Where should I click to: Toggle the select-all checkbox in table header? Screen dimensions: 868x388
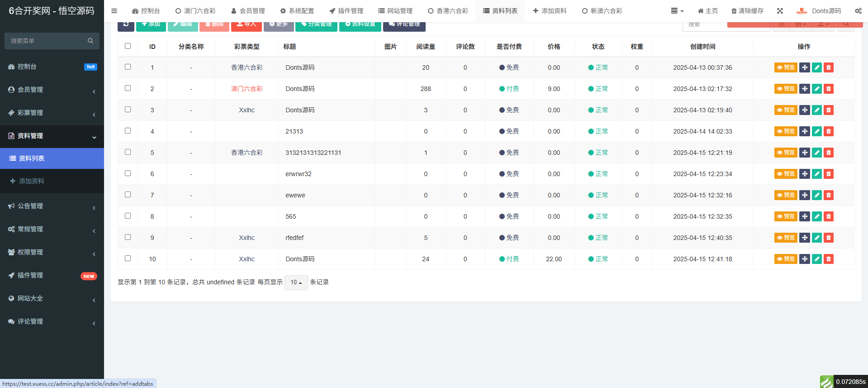point(128,46)
